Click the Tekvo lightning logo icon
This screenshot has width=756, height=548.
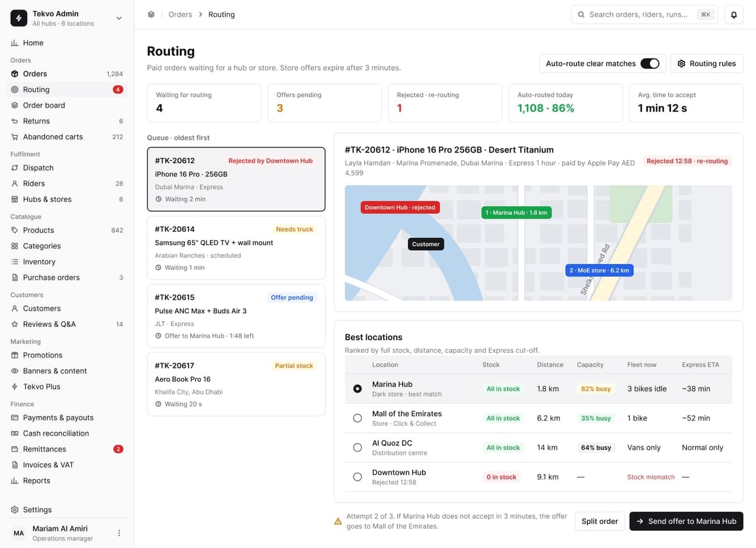click(19, 18)
